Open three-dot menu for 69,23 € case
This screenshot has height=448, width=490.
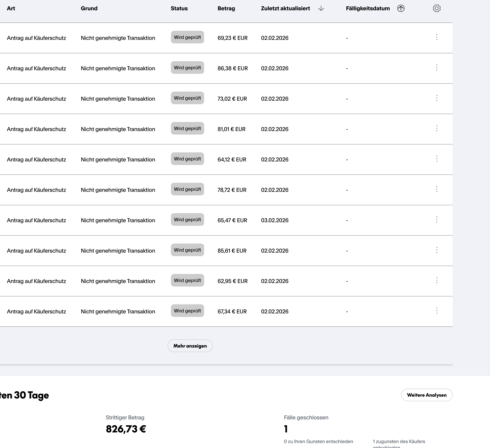(436, 37)
